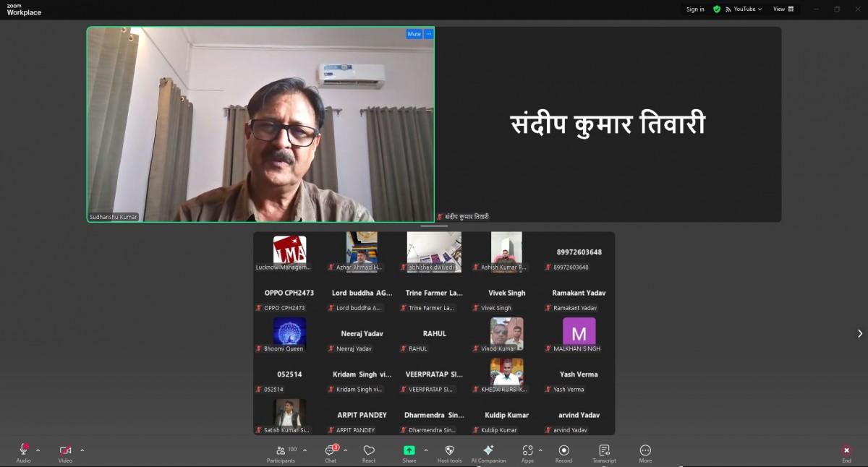Click the Sign in button
The image size is (868, 467).
(695, 9)
